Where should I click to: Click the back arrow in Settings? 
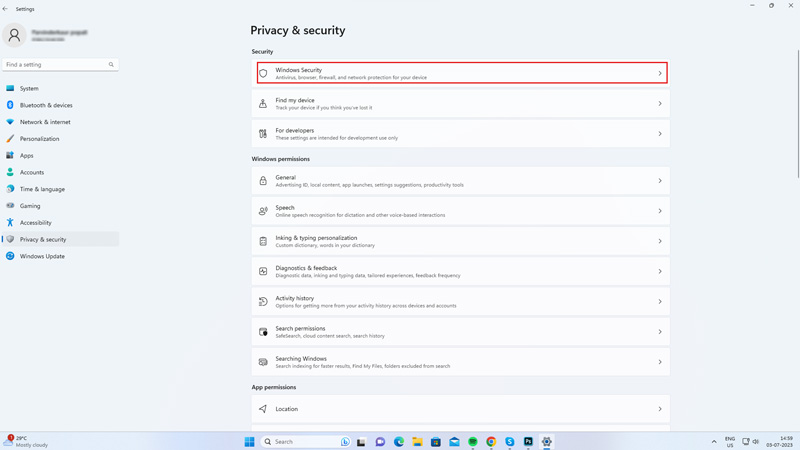click(5, 9)
